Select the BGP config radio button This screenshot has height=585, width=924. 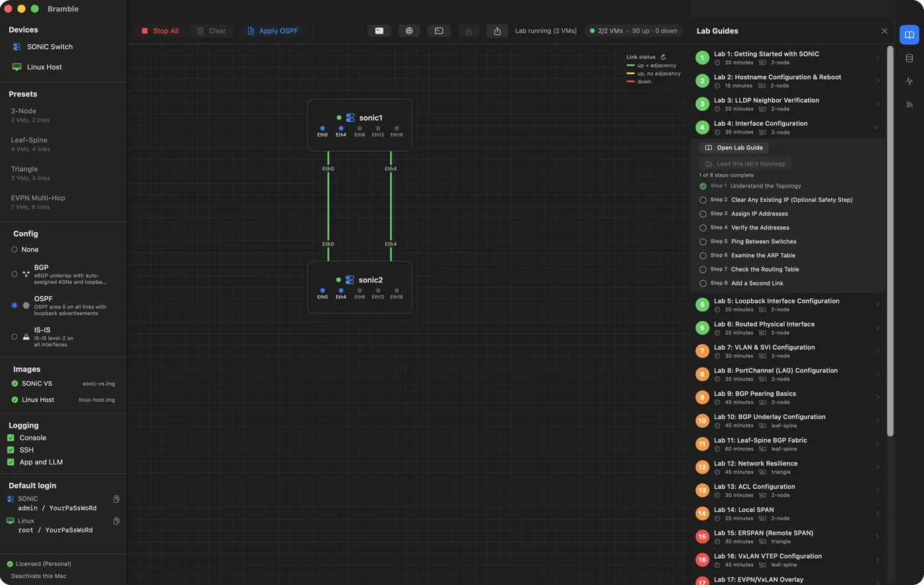(15, 274)
